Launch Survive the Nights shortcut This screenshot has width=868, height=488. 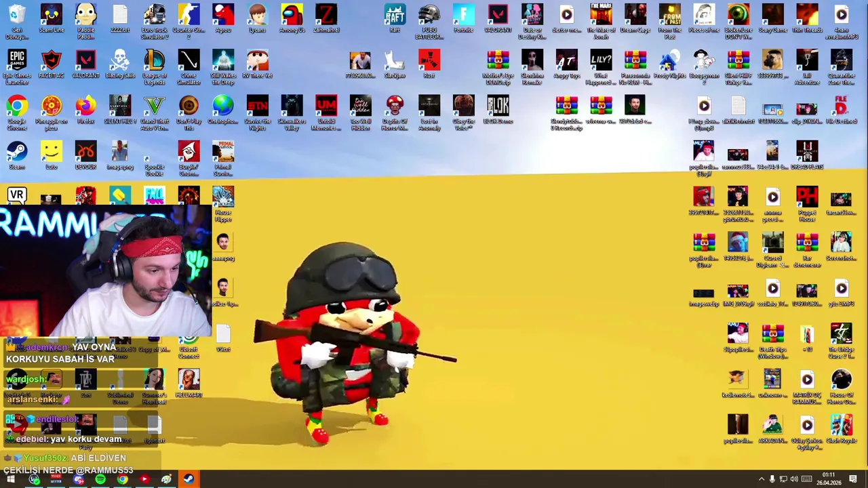[258, 112]
